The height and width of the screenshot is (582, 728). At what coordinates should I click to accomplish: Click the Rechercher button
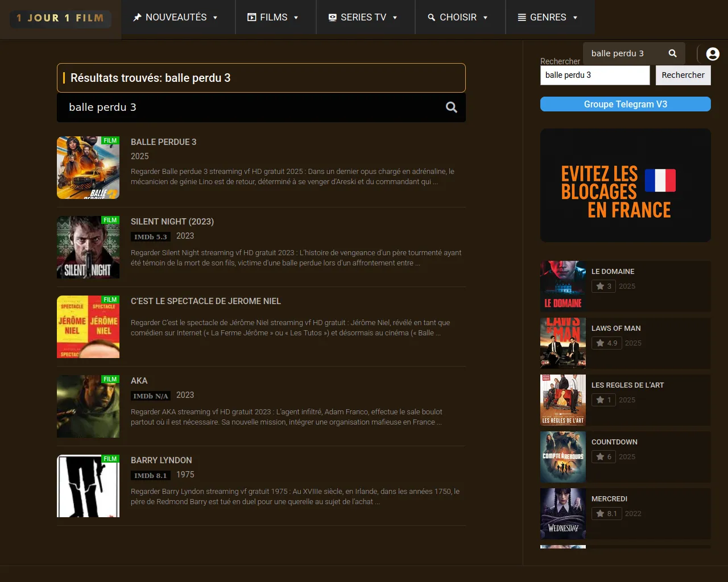pyautogui.click(x=683, y=75)
